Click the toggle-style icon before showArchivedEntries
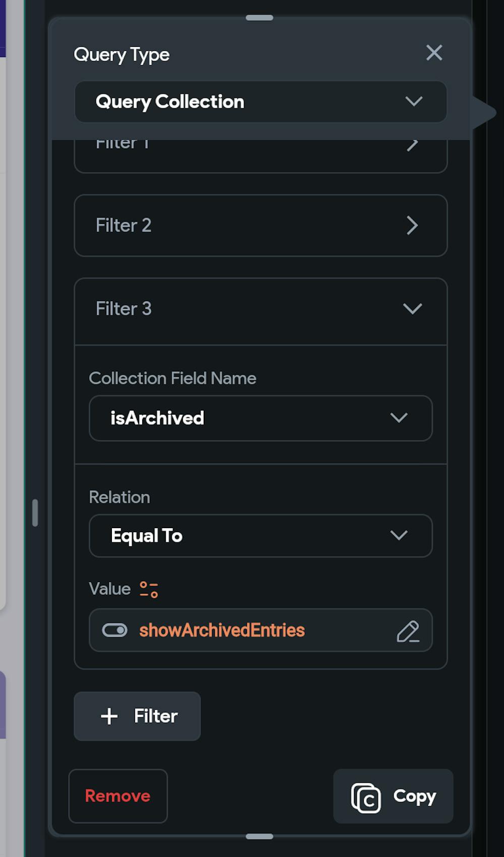This screenshot has height=857, width=504. 115,631
